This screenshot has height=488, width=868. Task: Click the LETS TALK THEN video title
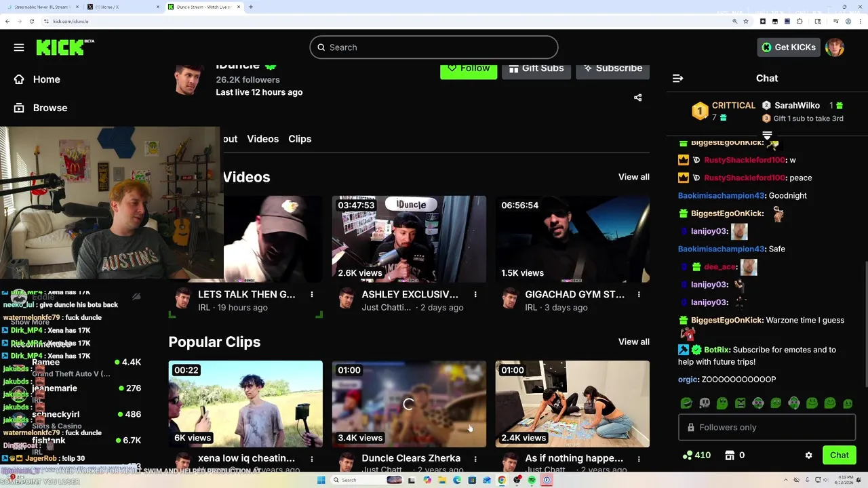(x=247, y=295)
